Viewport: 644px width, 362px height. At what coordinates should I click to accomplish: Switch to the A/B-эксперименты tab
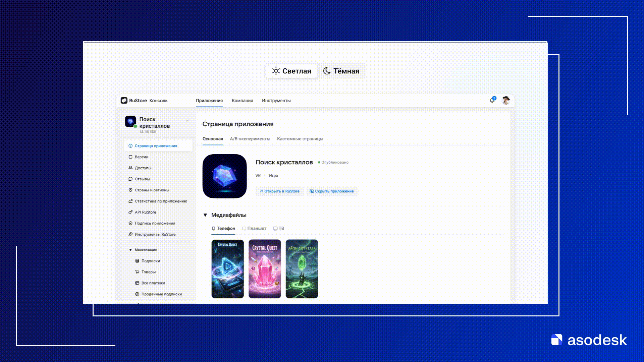[x=250, y=139]
